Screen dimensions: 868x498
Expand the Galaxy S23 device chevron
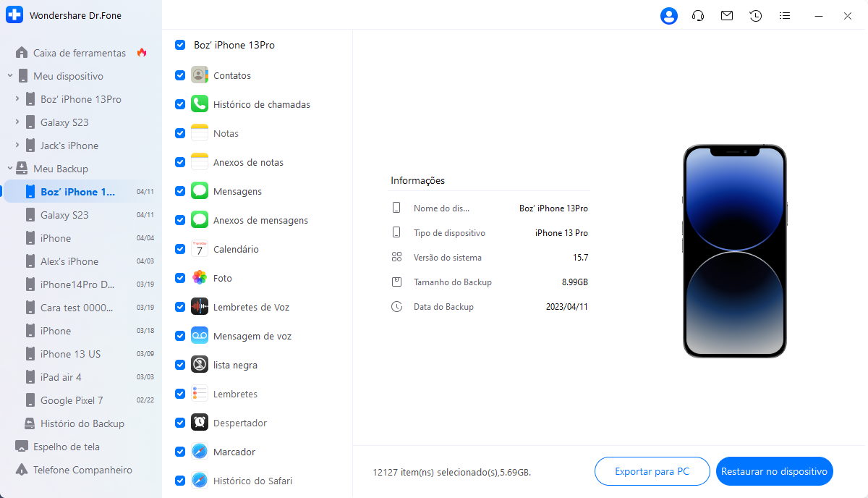(x=17, y=122)
